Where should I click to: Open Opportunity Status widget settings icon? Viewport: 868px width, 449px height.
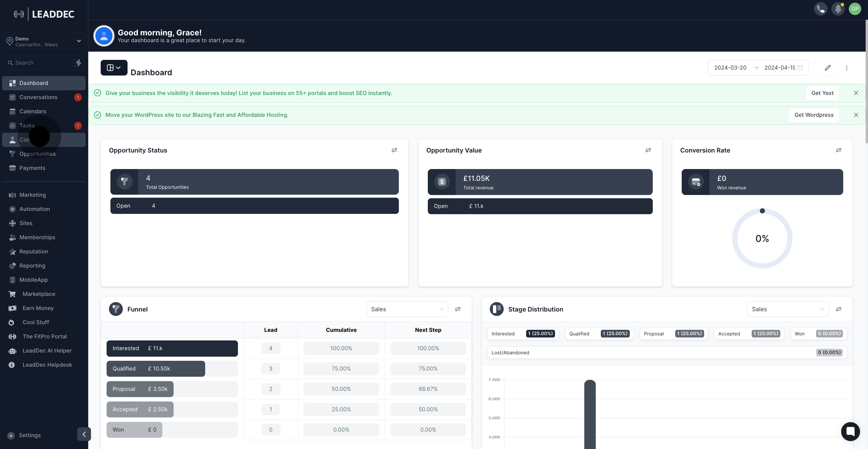click(394, 150)
